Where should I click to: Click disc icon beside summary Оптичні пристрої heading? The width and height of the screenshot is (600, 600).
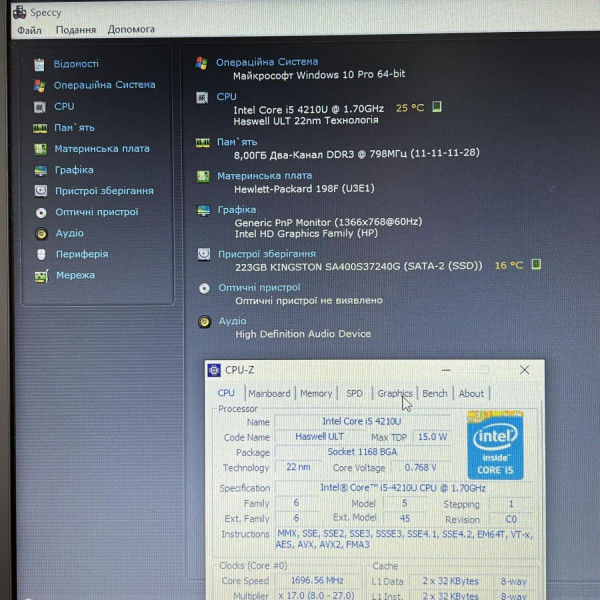pyautogui.click(x=204, y=289)
